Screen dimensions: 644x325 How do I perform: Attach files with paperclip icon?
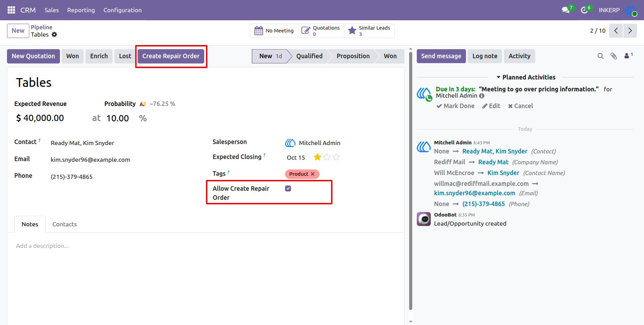coord(614,56)
